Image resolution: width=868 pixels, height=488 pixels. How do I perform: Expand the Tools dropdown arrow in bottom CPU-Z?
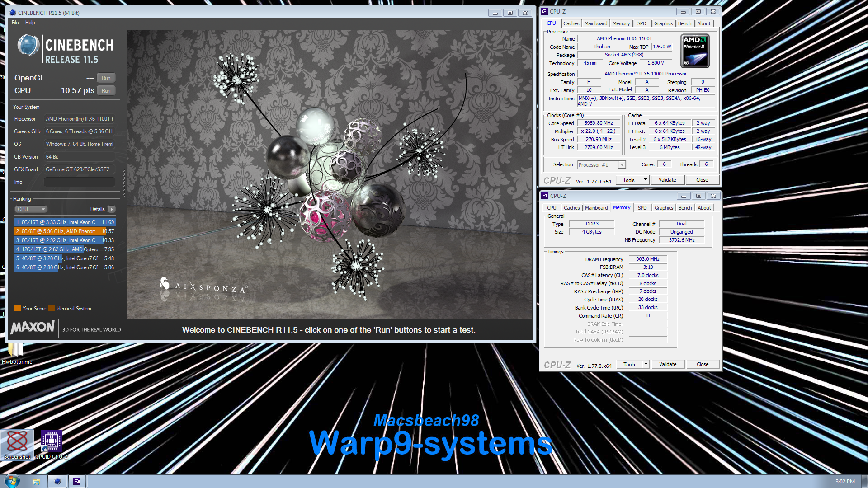[646, 364]
